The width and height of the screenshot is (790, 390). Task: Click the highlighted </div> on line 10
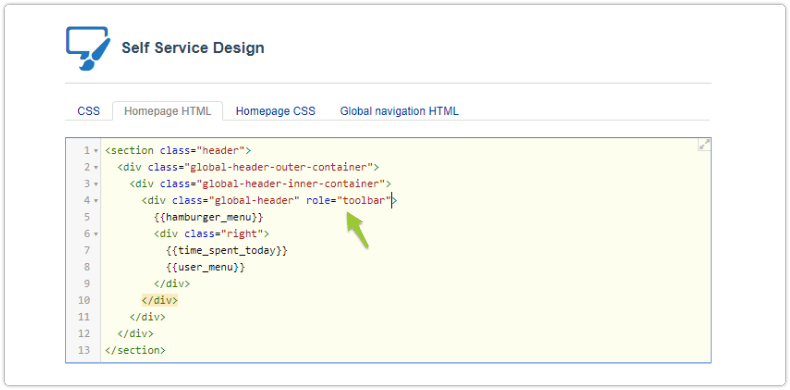(x=160, y=300)
